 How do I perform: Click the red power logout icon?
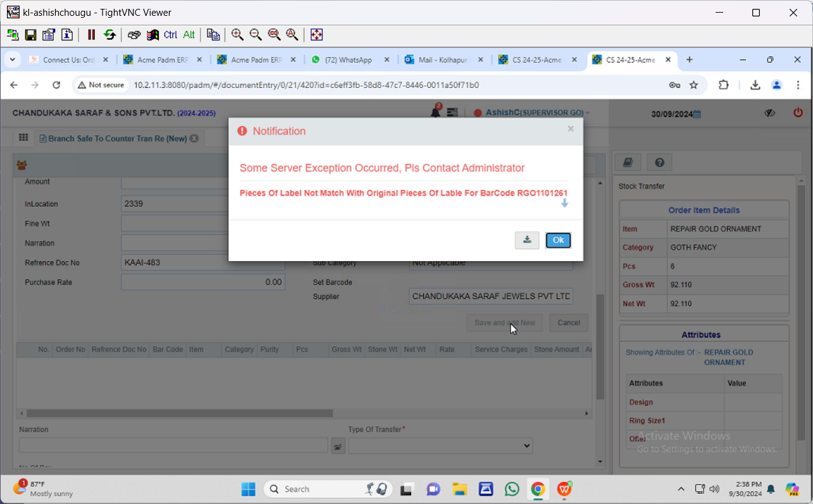798,113
